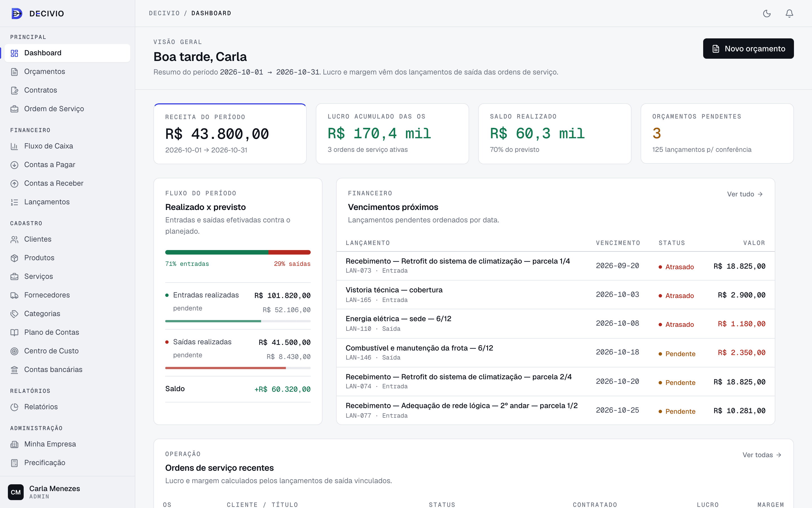Click the Novo orçamento button
Image resolution: width=812 pixels, height=508 pixels.
coord(748,48)
